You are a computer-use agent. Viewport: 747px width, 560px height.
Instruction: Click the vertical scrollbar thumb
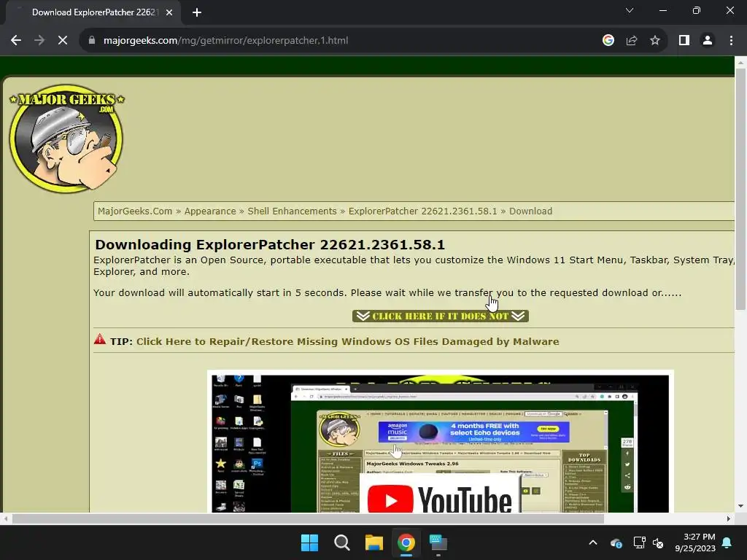pyautogui.click(x=740, y=189)
